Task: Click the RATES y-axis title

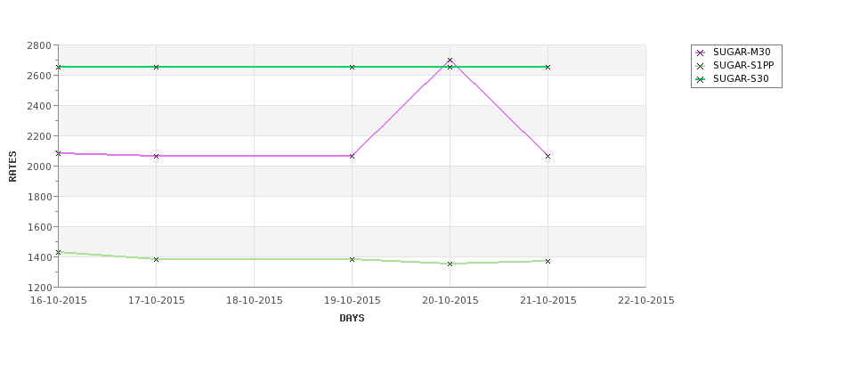Action: 12,166
